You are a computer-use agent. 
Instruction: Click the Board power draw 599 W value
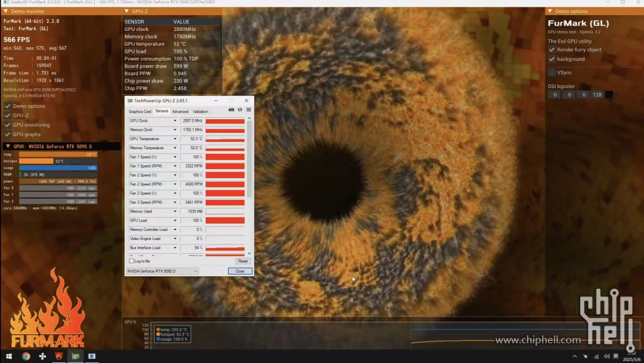(181, 66)
